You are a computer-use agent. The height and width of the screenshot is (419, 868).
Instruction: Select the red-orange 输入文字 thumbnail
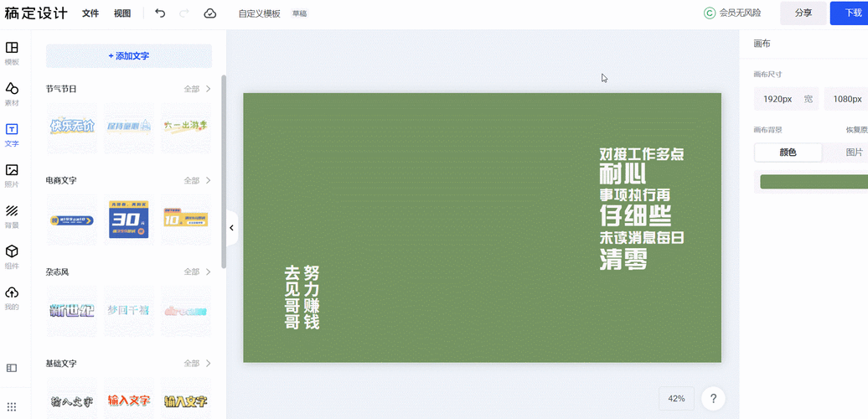coord(129,400)
